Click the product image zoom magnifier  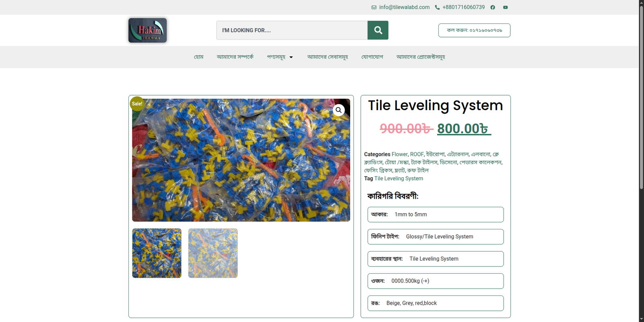click(x=339, y=110)
